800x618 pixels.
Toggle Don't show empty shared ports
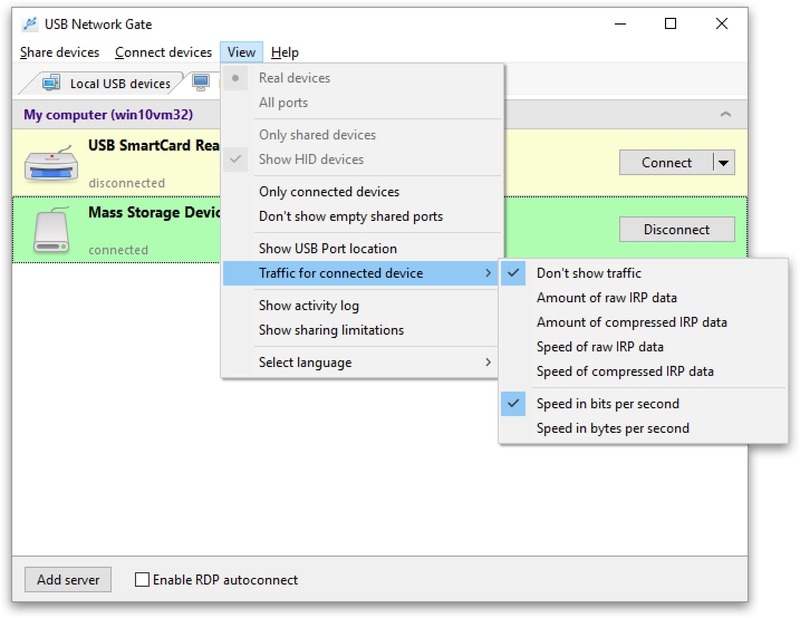360,216
